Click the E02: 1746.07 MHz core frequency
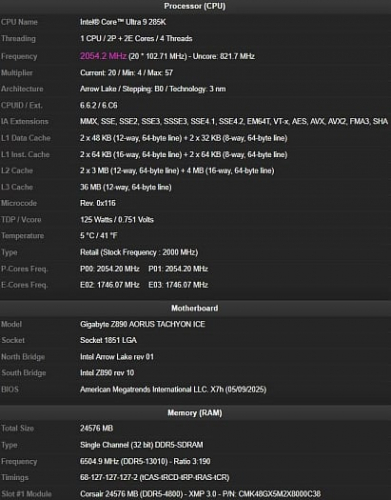The height and width of the screenshot is (500, 391). tap(110, 285)
